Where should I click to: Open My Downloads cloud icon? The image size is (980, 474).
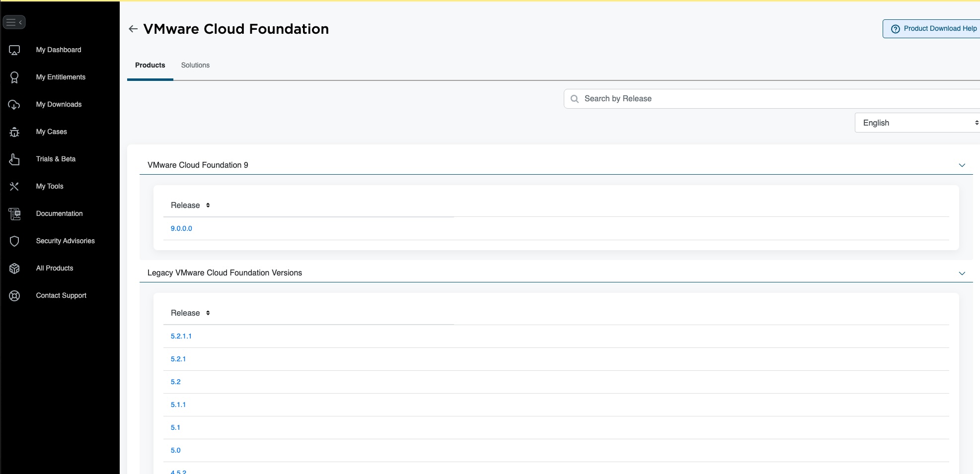coord(14,105)
